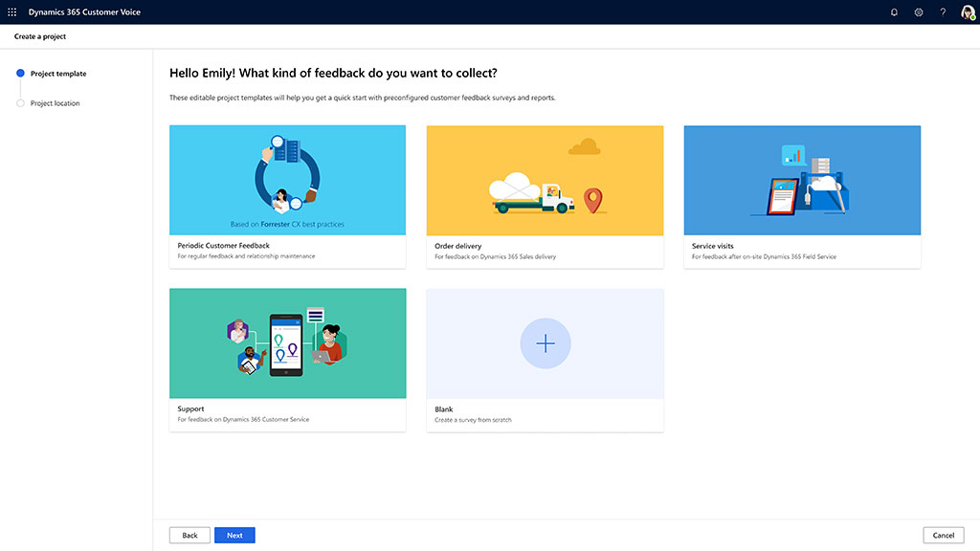Open the help question mark

coord(944,11)
